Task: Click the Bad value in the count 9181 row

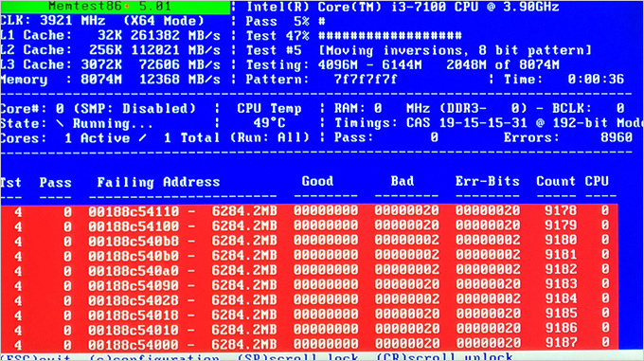Action: tap(406, 255)
